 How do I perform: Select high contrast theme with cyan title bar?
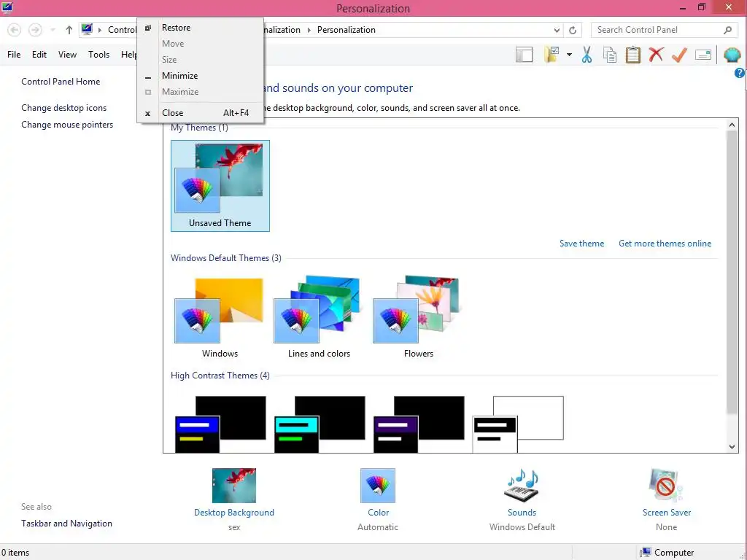pyautogui.click(x=320, y=424)
